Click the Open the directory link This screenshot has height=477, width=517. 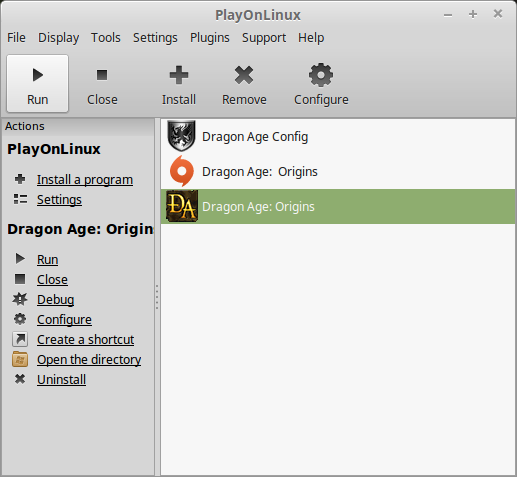pos(89,360)
